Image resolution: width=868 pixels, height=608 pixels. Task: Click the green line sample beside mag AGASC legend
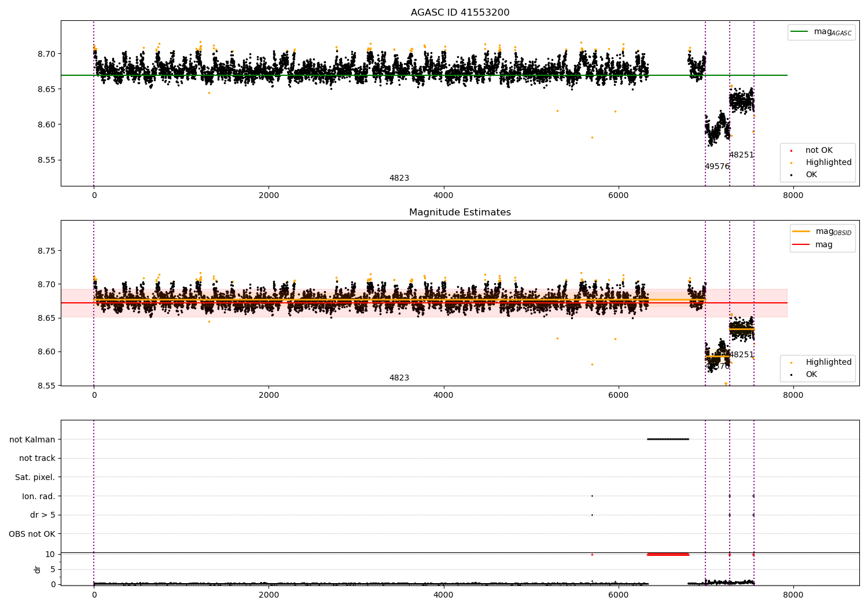click(799, 32)
